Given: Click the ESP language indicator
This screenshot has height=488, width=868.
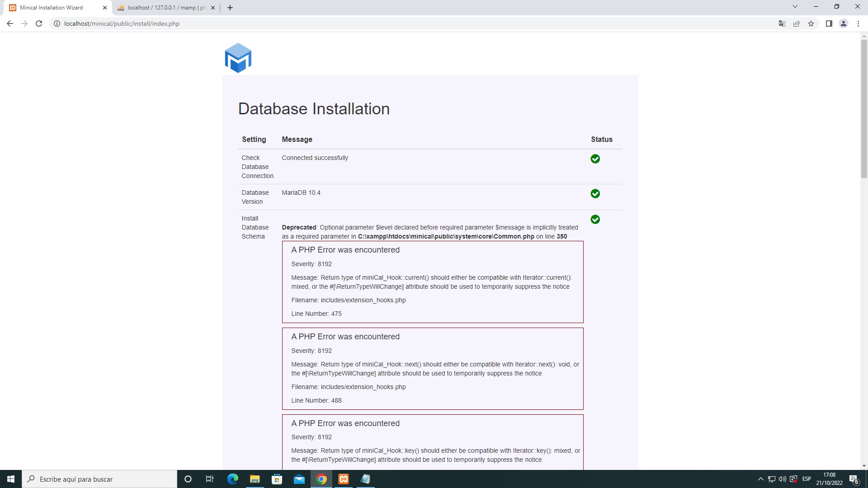Looking at the screenshot, I should (807, 479).
